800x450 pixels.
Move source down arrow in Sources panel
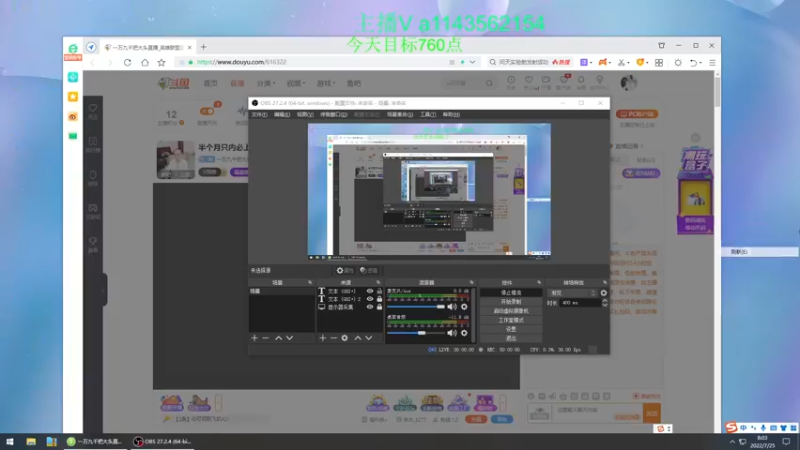point(368,338)
